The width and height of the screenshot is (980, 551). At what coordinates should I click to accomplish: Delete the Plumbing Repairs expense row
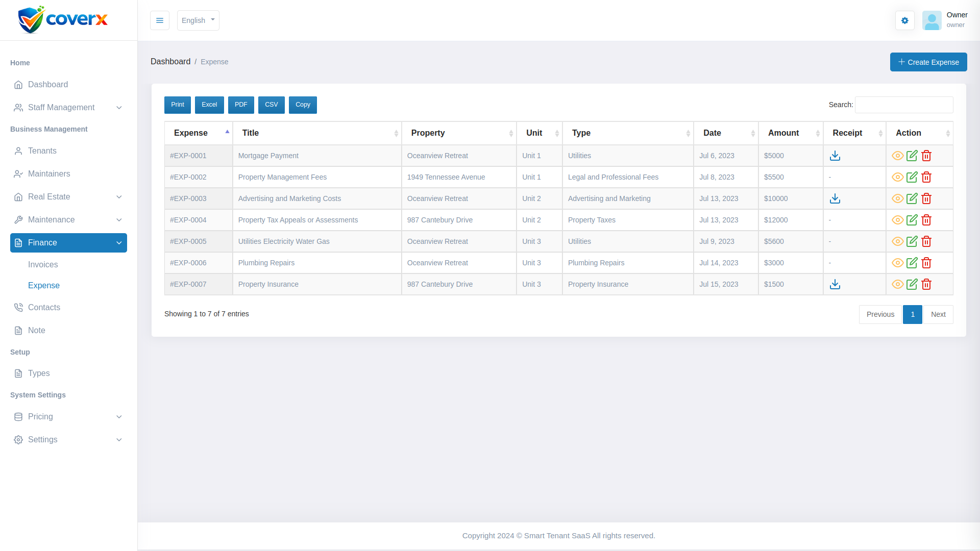[926, 263]
